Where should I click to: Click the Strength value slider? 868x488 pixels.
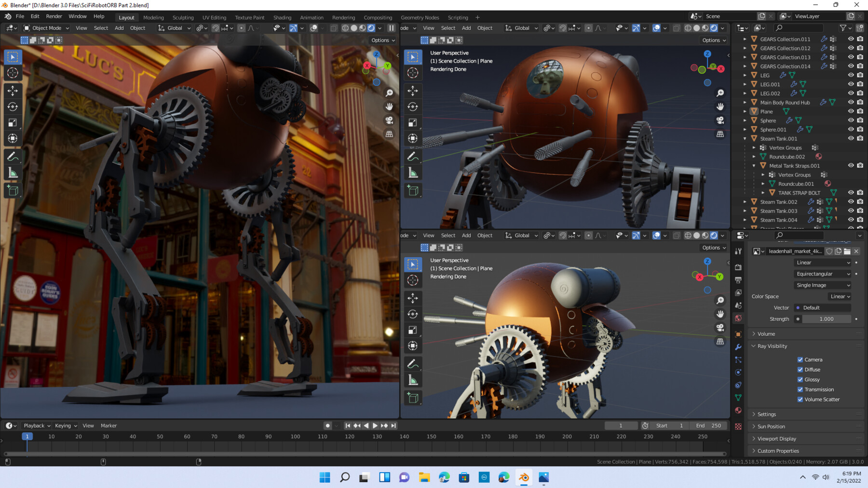tap(826, 319)
